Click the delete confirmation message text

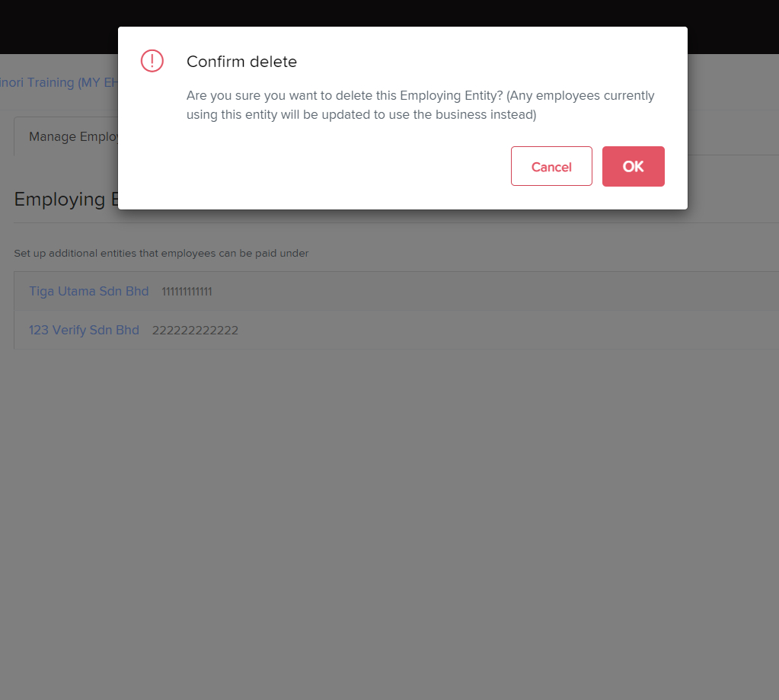(420, 105)
